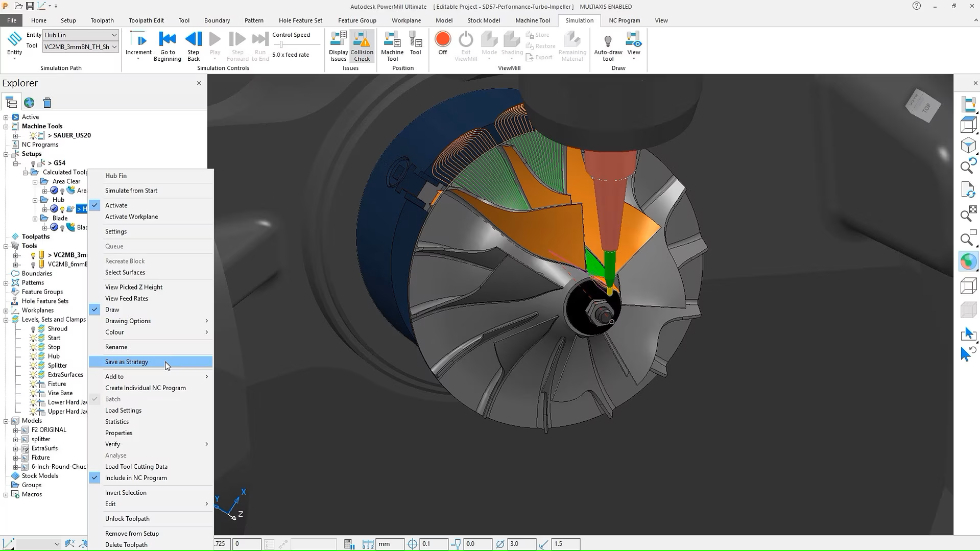Uncheck Include in NC Program
Screen dimensions: 980x551
click(135, 478)
